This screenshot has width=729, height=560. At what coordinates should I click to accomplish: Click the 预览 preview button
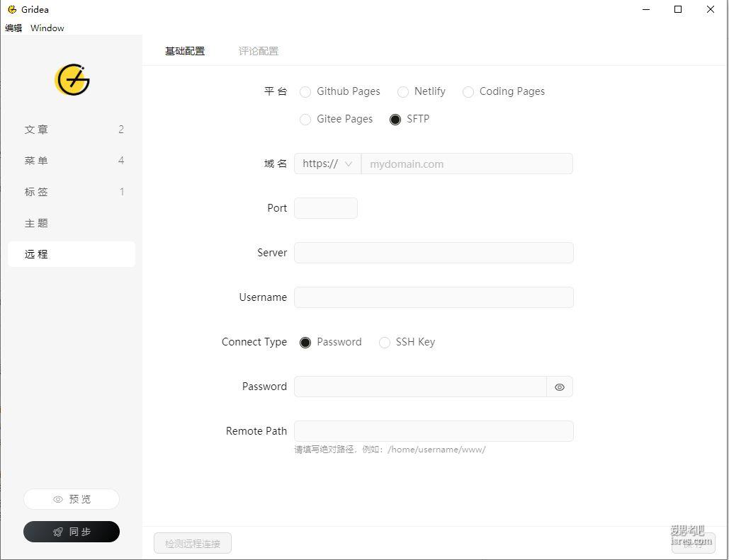coord(72,499)
